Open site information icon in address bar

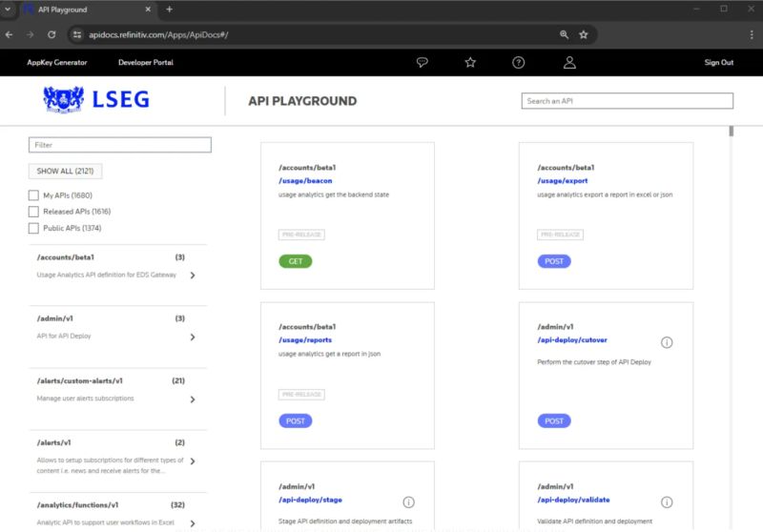click(x=77, y=34)
